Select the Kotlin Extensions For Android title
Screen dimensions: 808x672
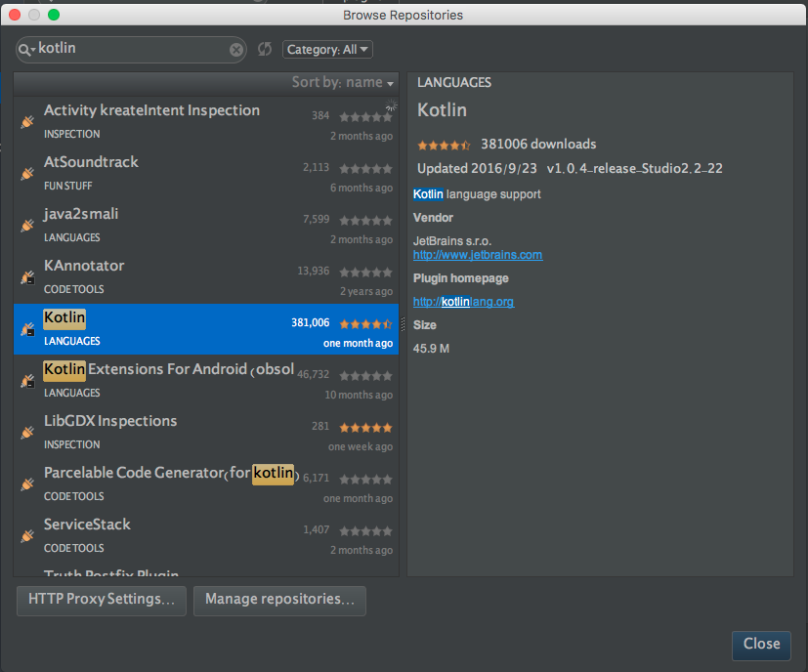click(x=169, y=369)
